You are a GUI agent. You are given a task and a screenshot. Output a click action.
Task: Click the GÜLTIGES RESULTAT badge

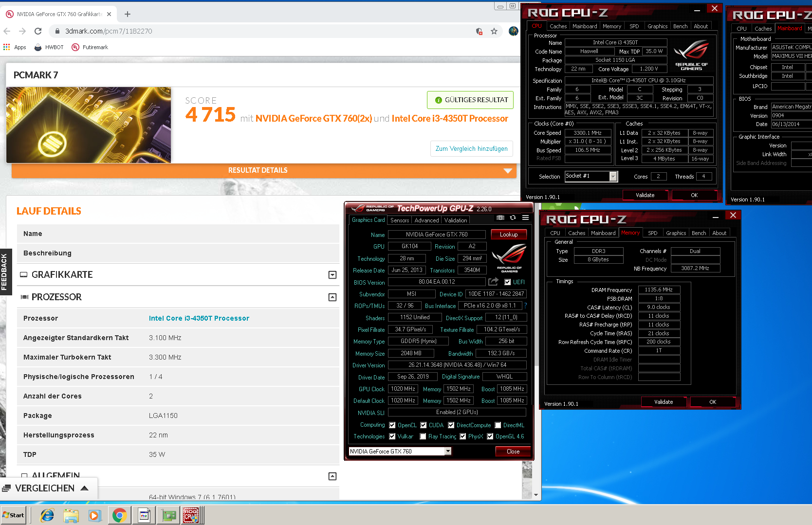pos(471,100)
